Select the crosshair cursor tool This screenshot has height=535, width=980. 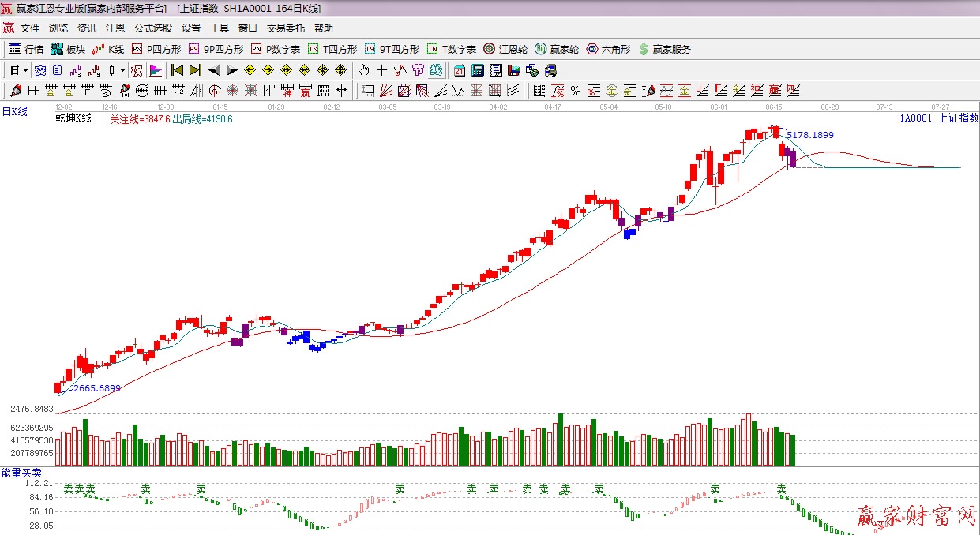click(382, 70)
